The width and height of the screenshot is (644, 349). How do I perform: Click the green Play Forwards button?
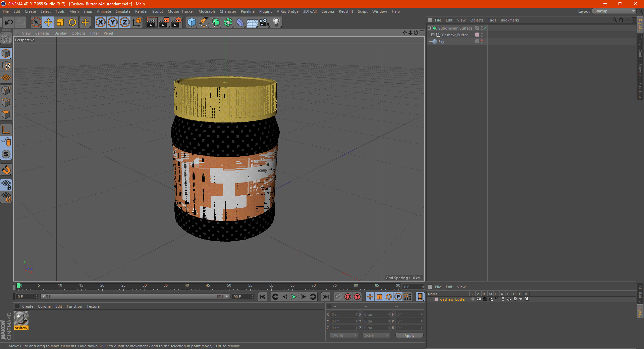(294, 297)
